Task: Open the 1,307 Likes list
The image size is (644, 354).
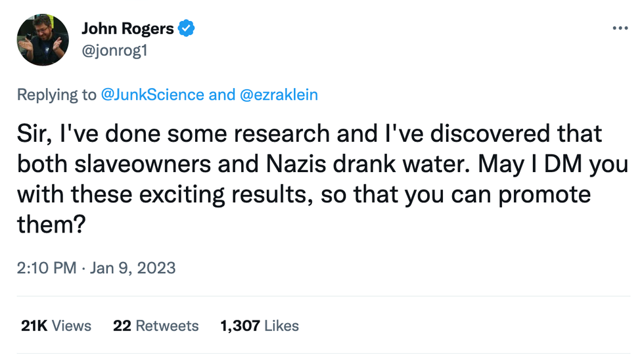Action: click(x=260, y=326)
